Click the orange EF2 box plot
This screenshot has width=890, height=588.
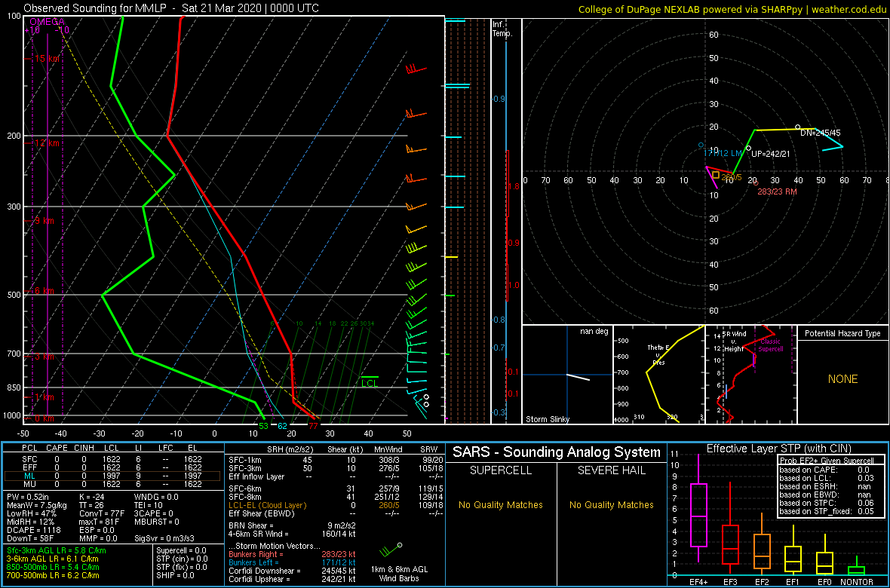[x=763, y=544]
